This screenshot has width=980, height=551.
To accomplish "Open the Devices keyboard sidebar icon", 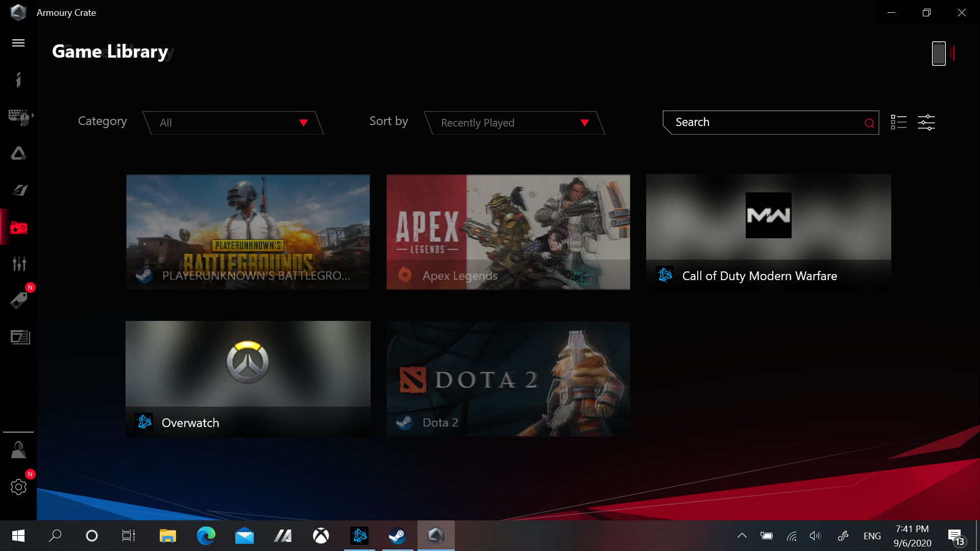I will (x=19, y=117).
